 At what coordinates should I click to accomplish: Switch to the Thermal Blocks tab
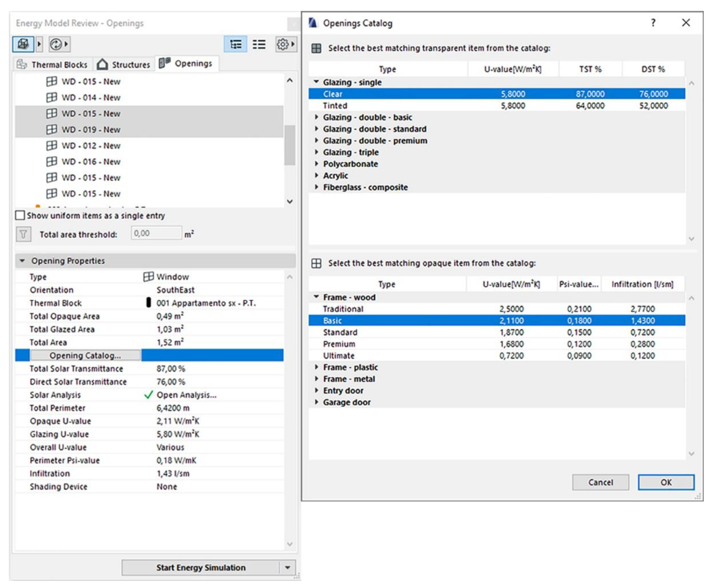[x=53, y=64]
